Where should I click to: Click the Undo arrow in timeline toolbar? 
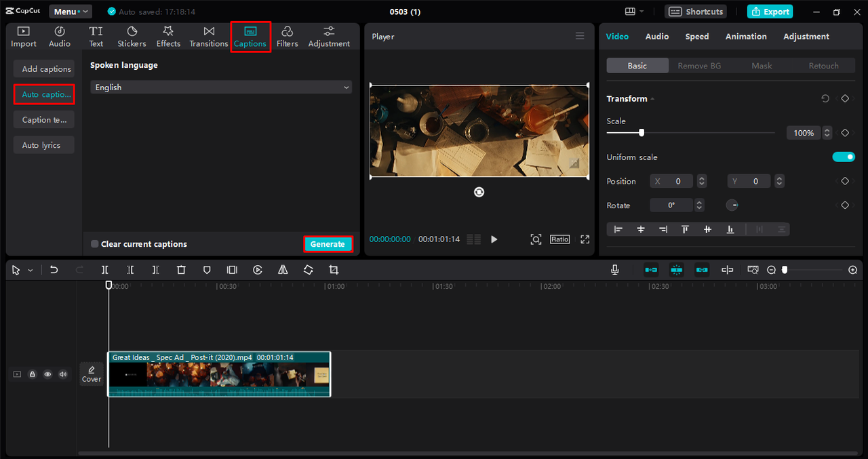click(54, 270)
